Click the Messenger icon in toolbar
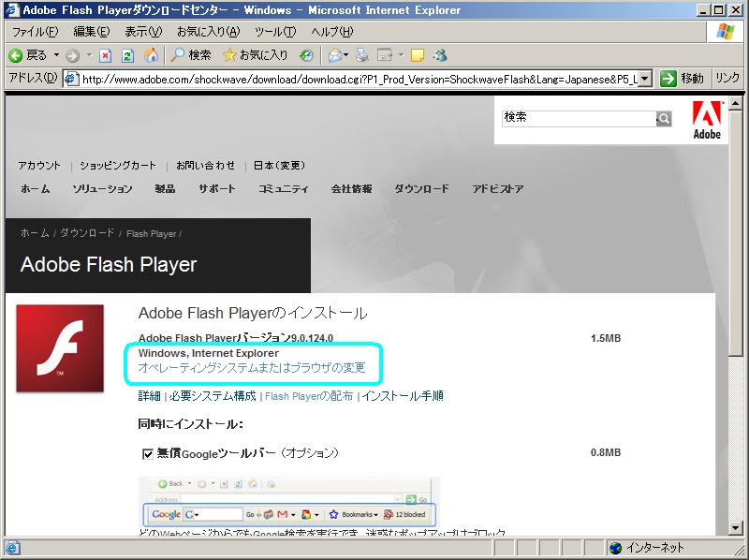This screenshot has height=560, width=749. pos(440,56)
